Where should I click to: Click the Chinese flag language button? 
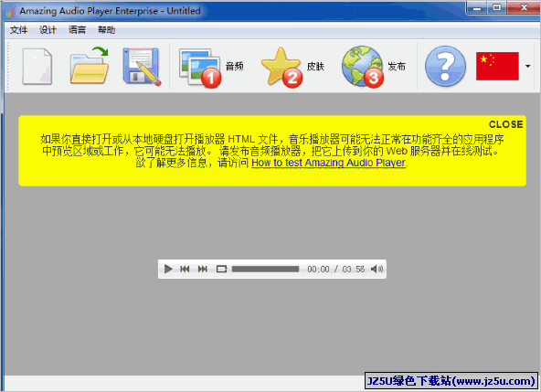[497, 67]
